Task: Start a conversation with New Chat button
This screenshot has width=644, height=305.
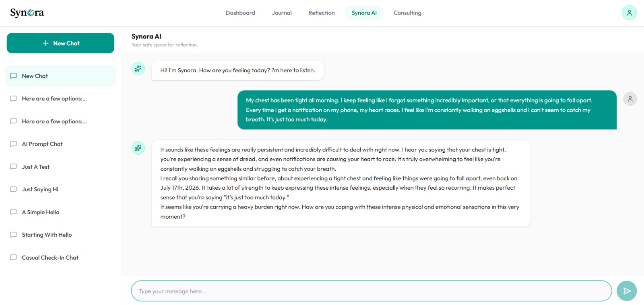Action: pos(60,43)
